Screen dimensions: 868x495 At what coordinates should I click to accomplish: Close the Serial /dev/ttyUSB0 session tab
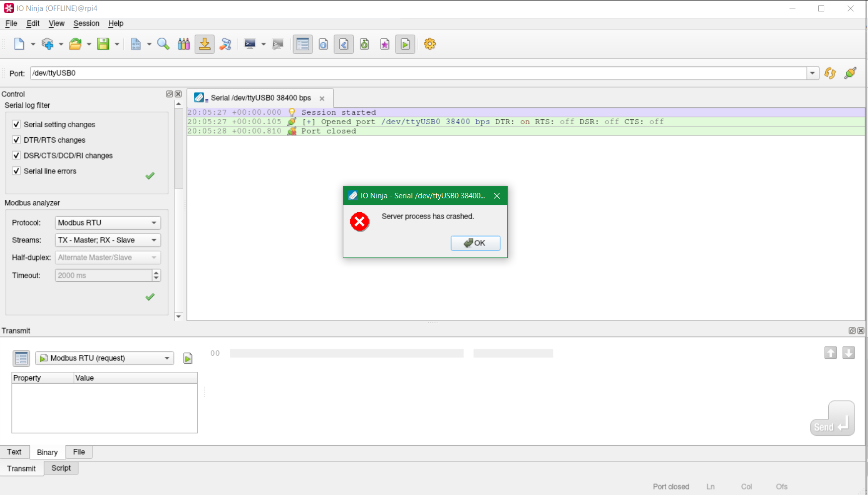[322, 98]
